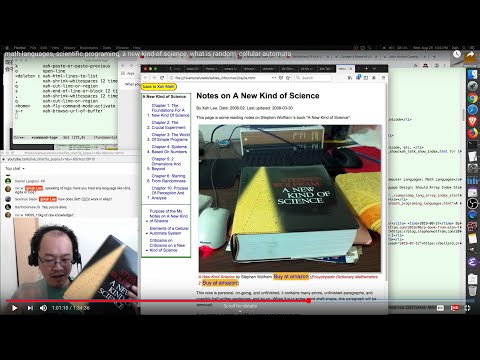The width and height of the screenshot is (480, 360).
Task: Open Criticisms on A New Kind of Science
Action: click(167, 245)
